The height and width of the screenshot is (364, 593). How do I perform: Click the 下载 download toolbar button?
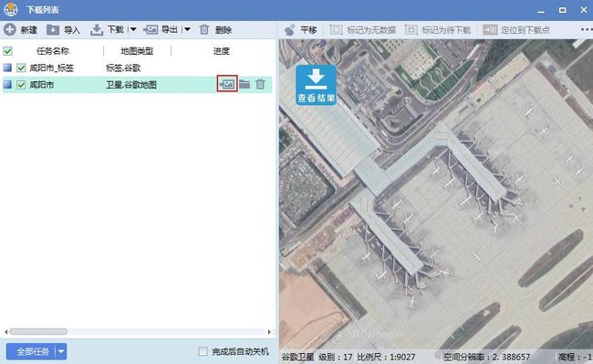[x=108, y=29]
